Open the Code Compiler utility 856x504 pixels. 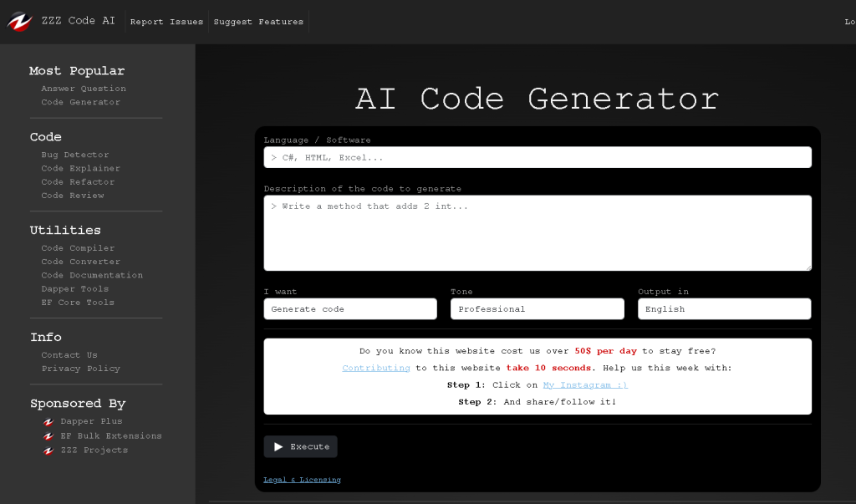[78, 247]
